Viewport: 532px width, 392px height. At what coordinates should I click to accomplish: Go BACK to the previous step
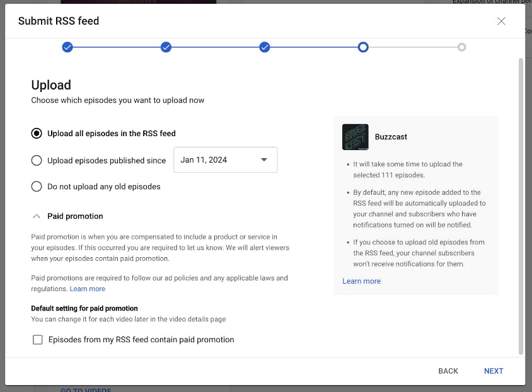(448, 371)
